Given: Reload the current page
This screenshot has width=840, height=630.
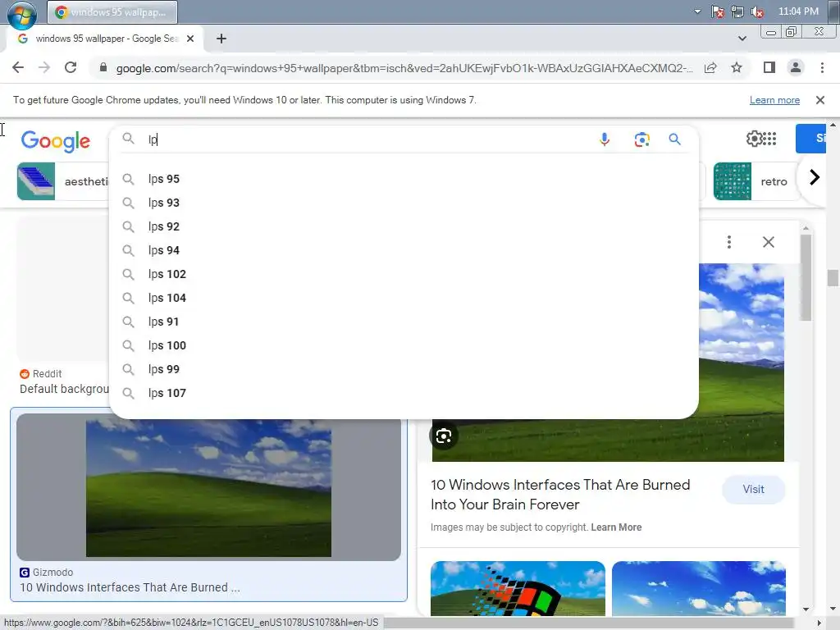Looking at the screenshot, I should (71, 67).
